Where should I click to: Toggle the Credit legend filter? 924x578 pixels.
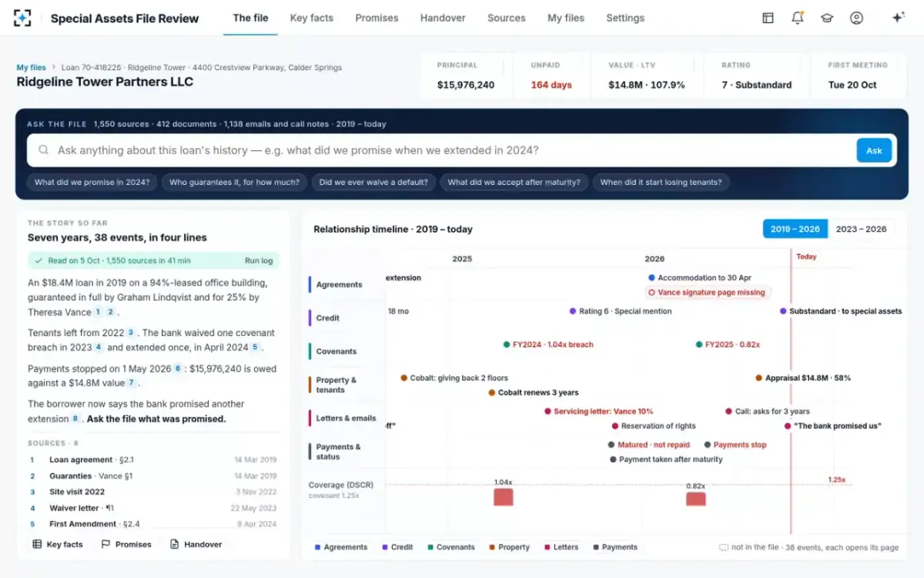tap(397, 547)
